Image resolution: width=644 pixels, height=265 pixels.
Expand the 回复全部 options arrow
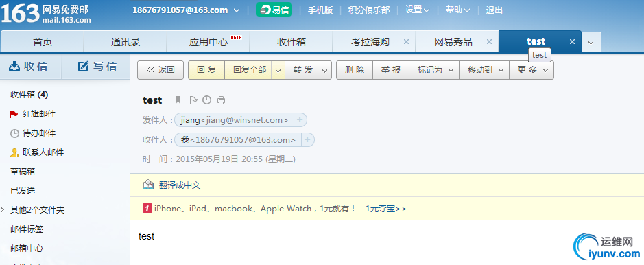click(x=278, y=70)
